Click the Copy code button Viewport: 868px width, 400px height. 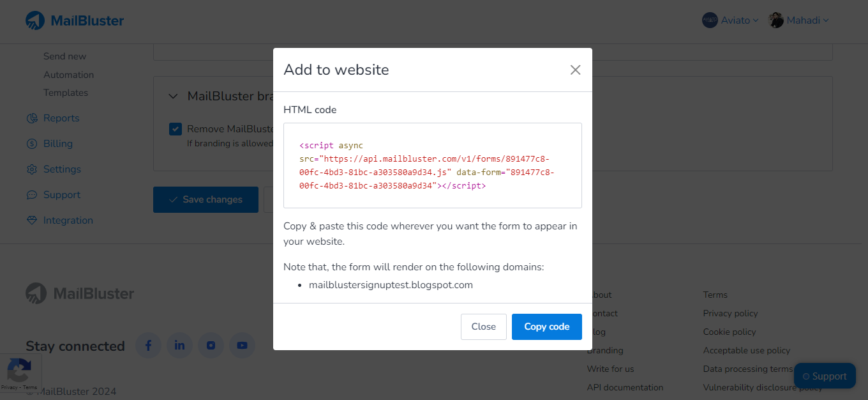pos(546,327)
